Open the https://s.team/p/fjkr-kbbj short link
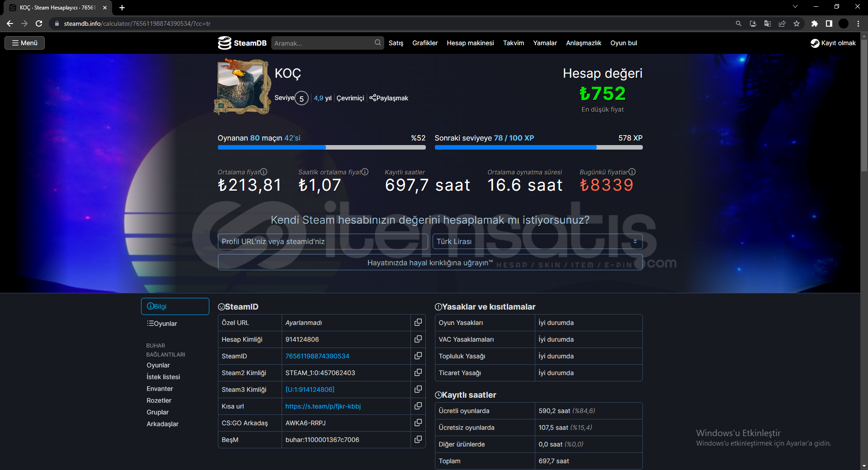Image resolution: width=868 pixels, height=470 pixels. click(x=323, y=406)
